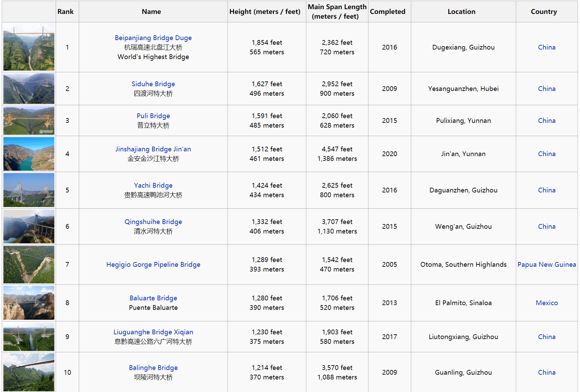Open the Yachi Bridge link
The image size is (580, 392).
tap(153, 185)
